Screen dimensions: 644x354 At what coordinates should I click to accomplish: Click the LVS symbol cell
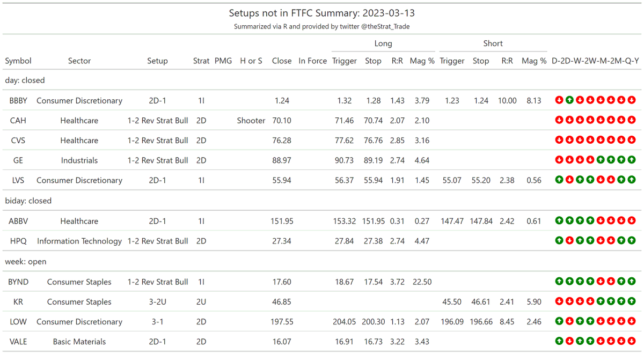click(18, 180)
